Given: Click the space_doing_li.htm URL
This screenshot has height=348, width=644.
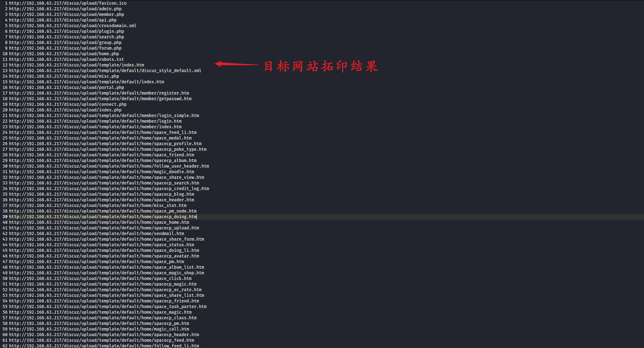Looking at the screenshot, I should pyautogui.click(x=104, y=250).
